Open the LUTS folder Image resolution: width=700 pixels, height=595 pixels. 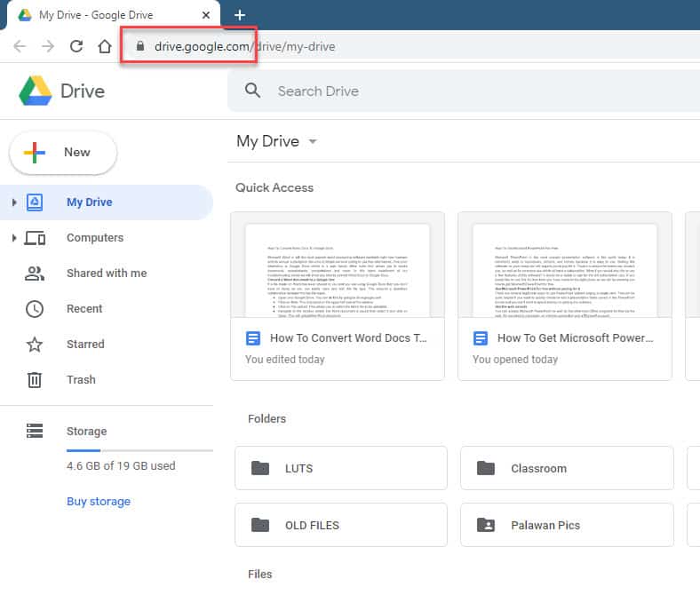pyautogui.click(x=341, y=468)
